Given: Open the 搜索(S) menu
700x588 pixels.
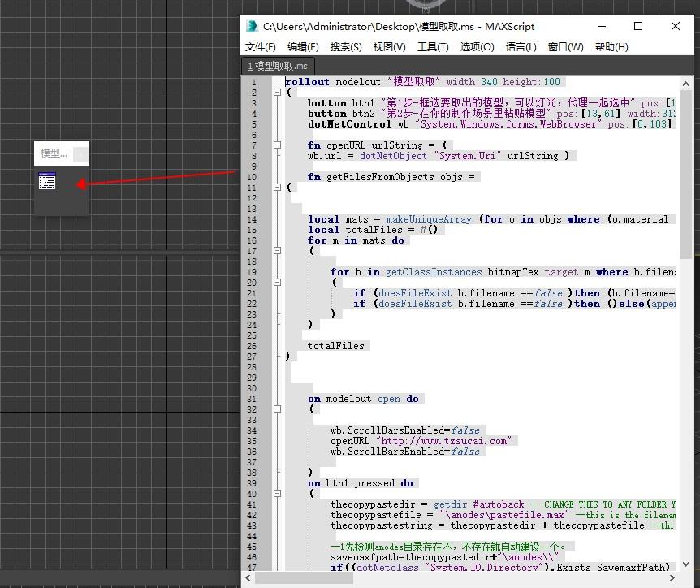Looking at the screenshot, I should (346, 47).
